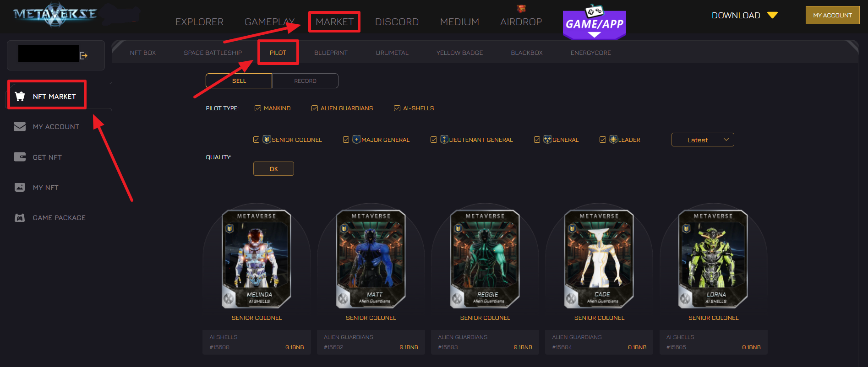The width and height of the screenshot is (868, 367).
Task: Open the Medium nav link
Action: 459,22
